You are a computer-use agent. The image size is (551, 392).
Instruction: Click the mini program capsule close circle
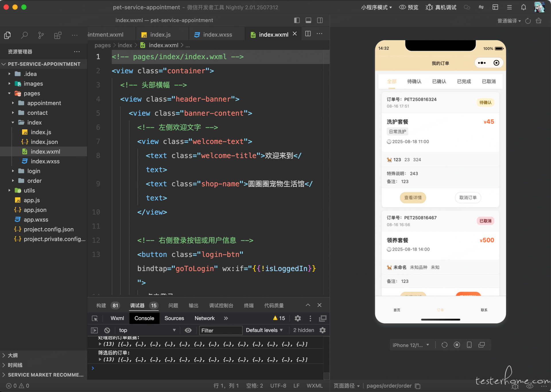tap(496, 63)
